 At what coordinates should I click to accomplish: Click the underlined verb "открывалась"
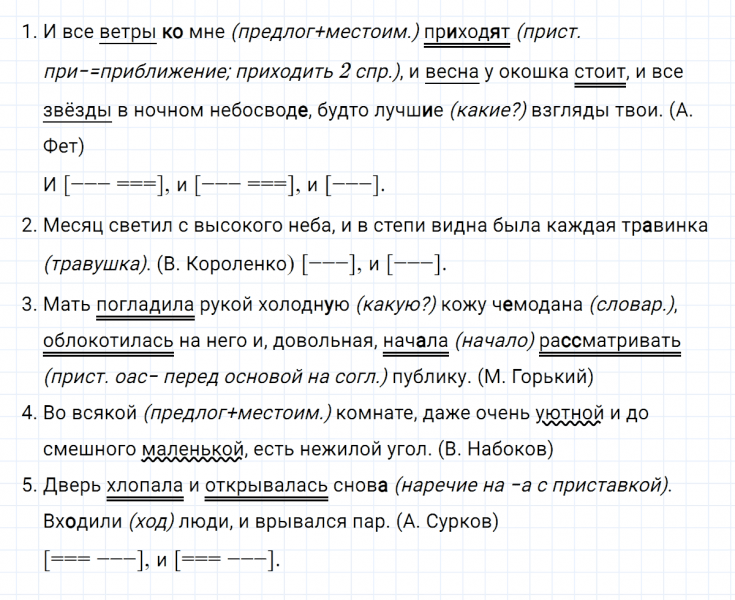click(267, 484)
